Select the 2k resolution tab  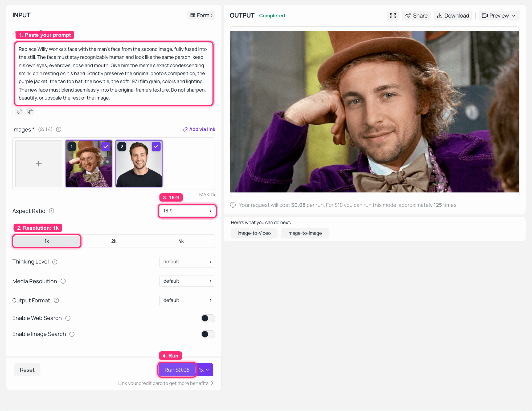tap(114, 241)
